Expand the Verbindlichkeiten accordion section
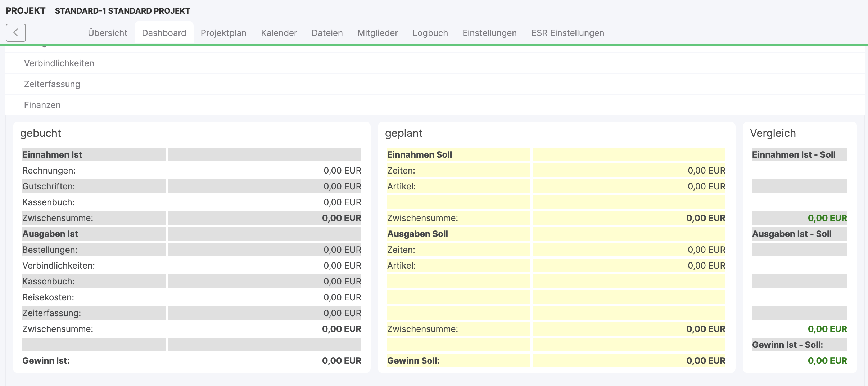The width and height of the screenshot is (868, 386). (59, 63)
